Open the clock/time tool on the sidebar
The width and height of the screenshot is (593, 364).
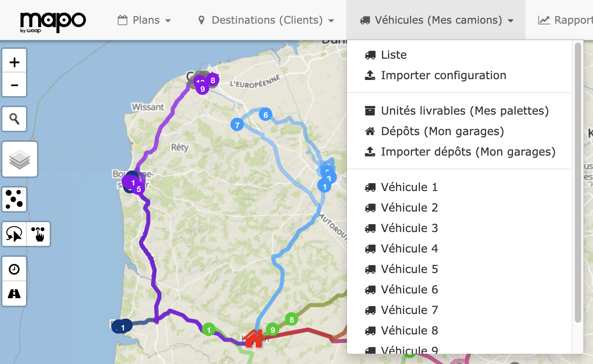point(14,269)
